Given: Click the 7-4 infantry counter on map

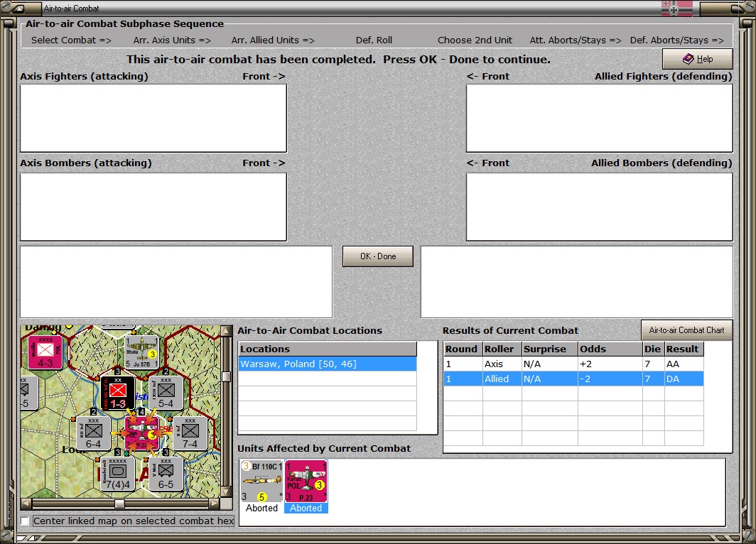Looking at the screenshot, I should [190, 433].
